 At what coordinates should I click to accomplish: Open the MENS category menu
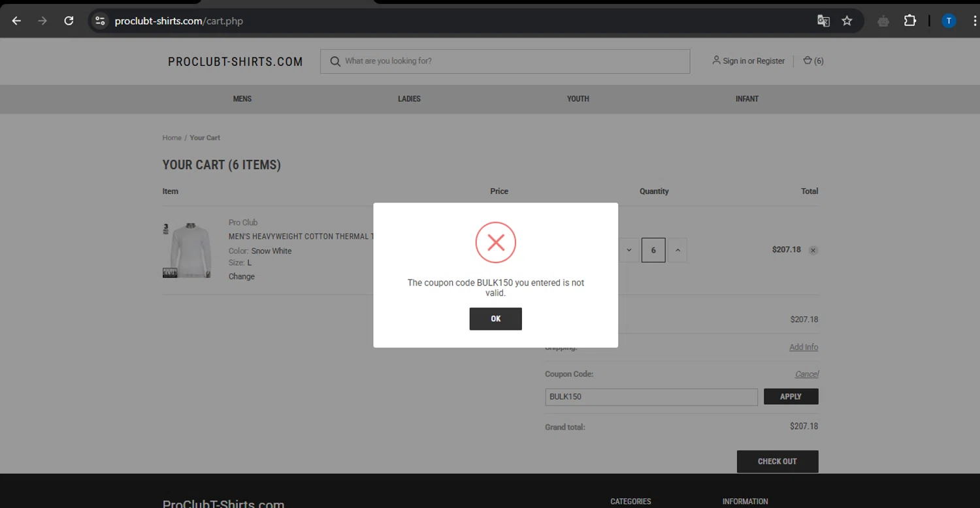click(x=242, y=99)
